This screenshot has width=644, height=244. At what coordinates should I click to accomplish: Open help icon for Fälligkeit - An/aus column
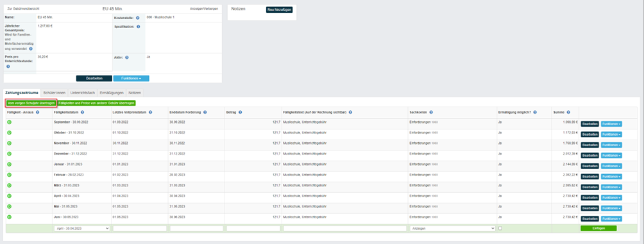37,112
